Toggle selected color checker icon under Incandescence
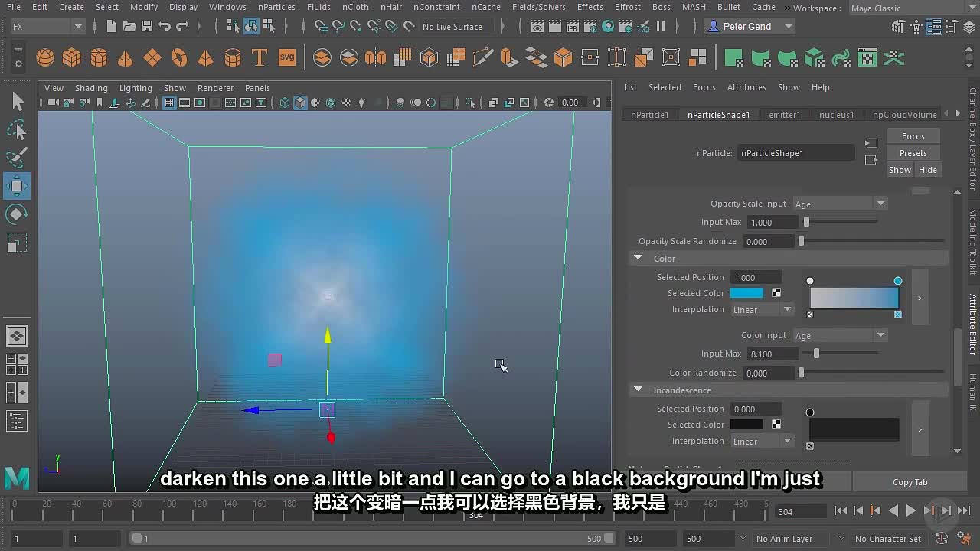The image size is (980, 551). (776, 424)
